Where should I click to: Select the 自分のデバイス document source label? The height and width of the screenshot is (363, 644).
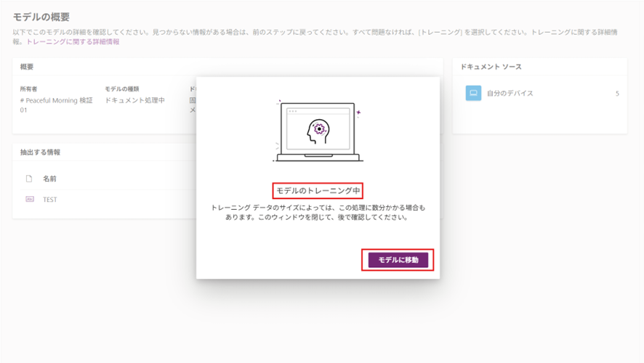pyautogui.click(x=510, y=94)
